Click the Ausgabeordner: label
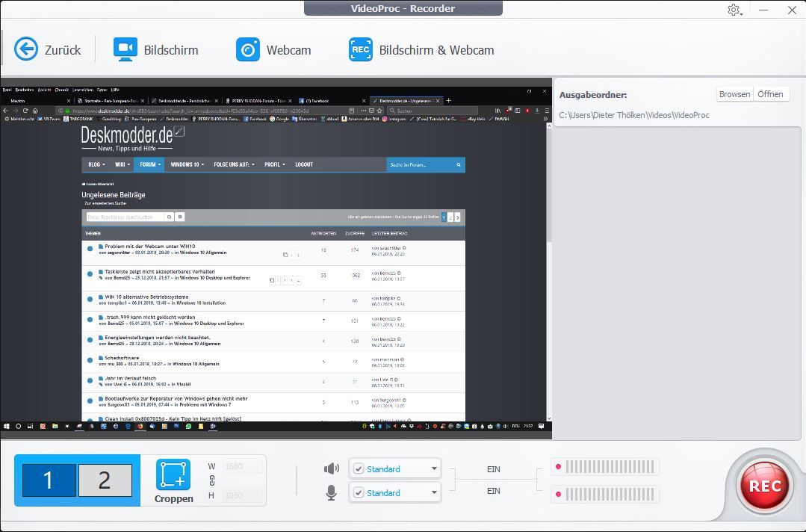The height and width of the screenshot is (532, 806). coord(593,95)
